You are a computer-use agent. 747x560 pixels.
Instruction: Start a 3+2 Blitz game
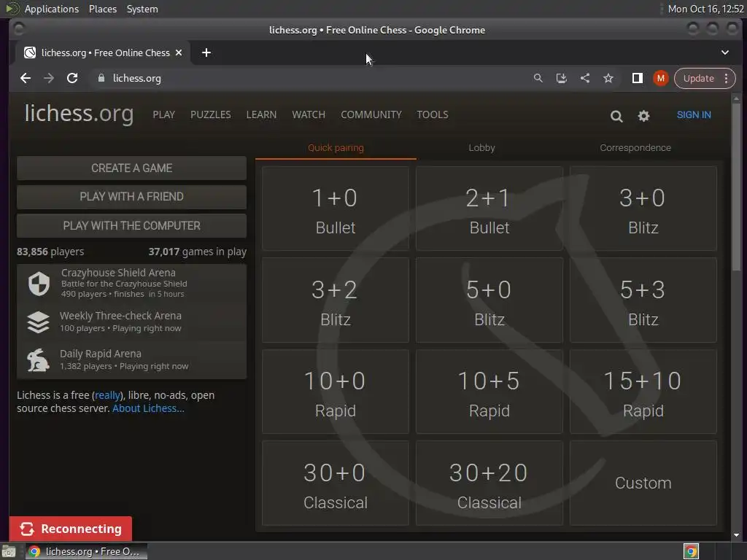[x=336, y=300]
